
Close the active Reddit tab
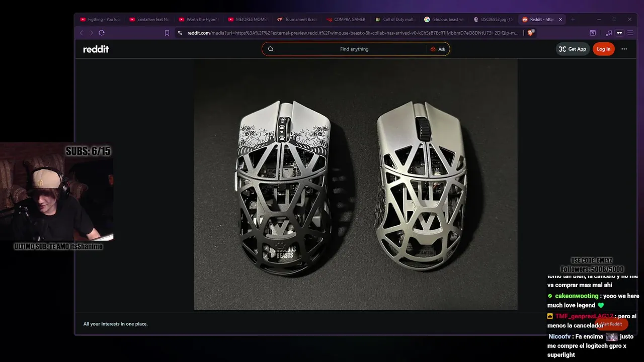click(x=560, y=20)
